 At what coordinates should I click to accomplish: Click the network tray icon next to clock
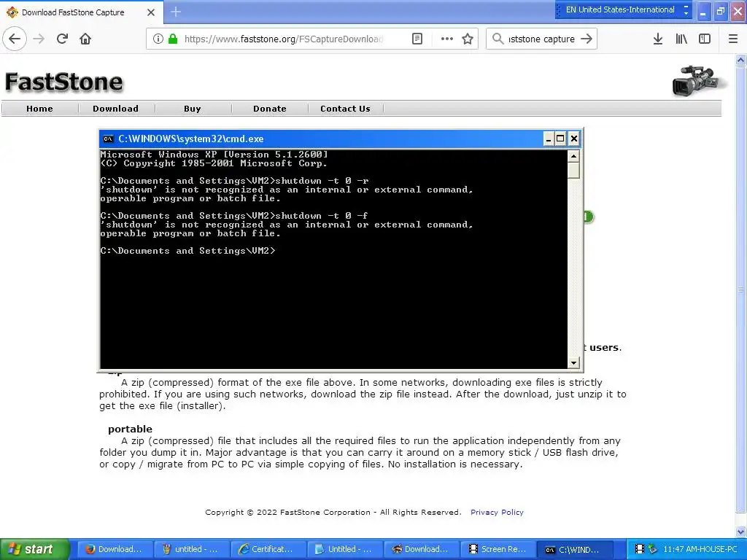(x=652, y=549)
